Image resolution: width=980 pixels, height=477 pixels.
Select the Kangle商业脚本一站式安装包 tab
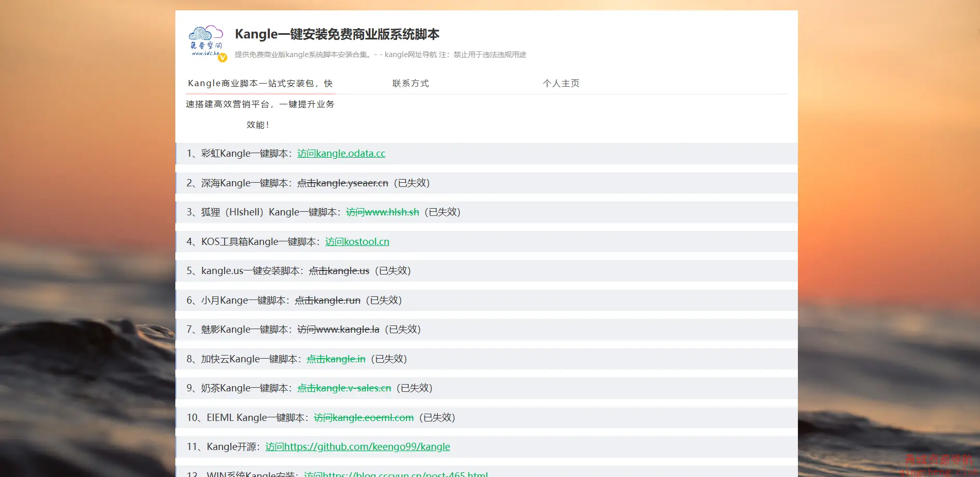click(x=260, y=84)
